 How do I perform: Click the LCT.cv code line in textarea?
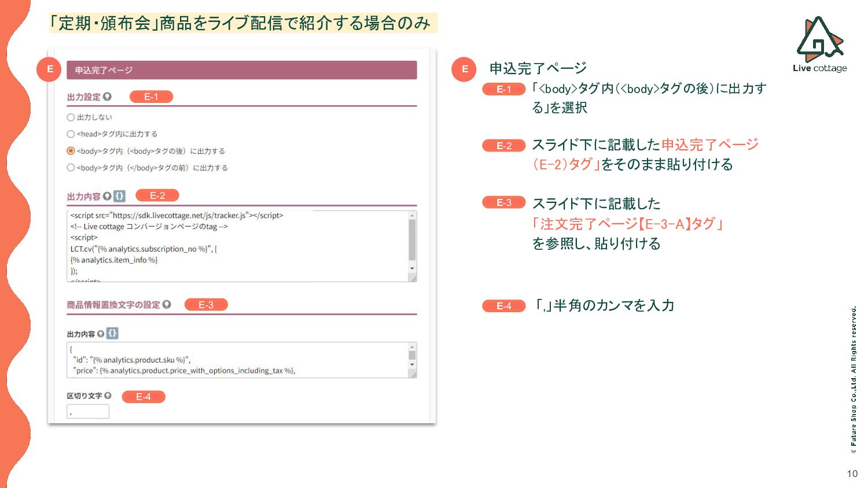144,249
